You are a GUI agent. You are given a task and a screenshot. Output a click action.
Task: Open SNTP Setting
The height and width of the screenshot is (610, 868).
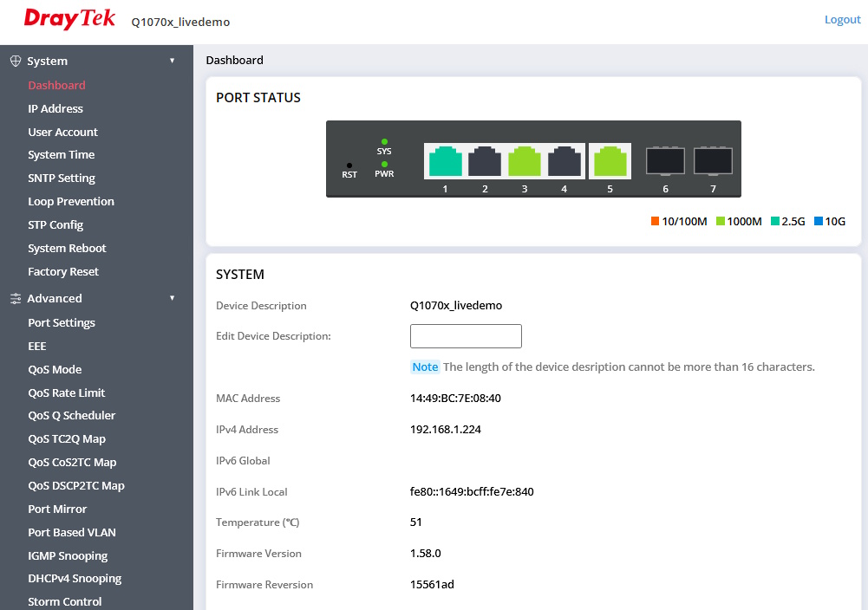click(62, 178)
